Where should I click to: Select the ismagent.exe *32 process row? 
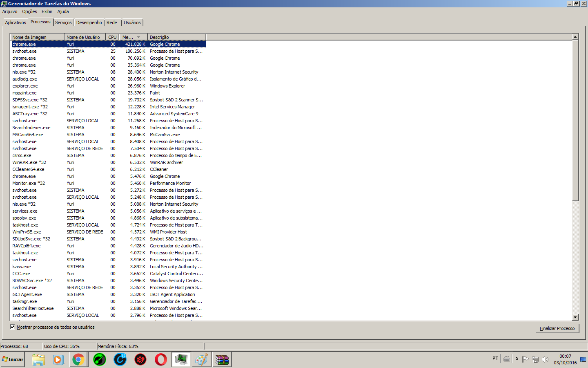(x=108, y=107)
